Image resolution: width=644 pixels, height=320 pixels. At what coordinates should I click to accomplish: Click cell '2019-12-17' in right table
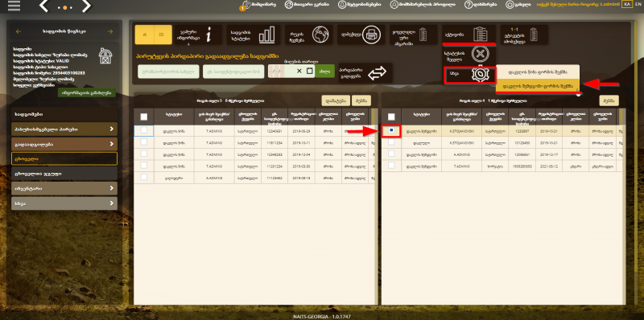(549, 154)
